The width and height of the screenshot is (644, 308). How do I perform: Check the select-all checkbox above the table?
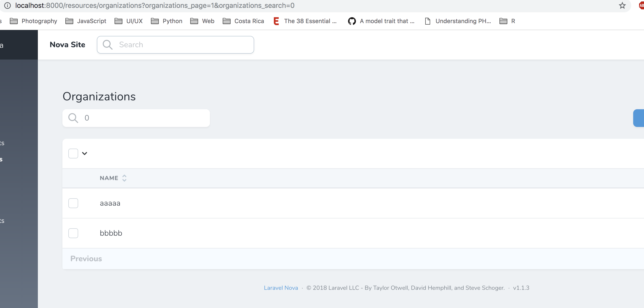(x=73, y=153)
